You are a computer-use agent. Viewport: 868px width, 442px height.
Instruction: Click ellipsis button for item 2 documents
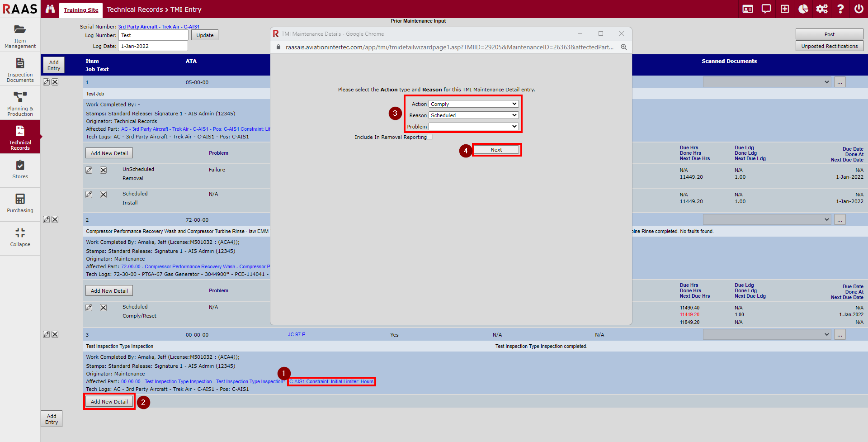click(x=840, y=219)
